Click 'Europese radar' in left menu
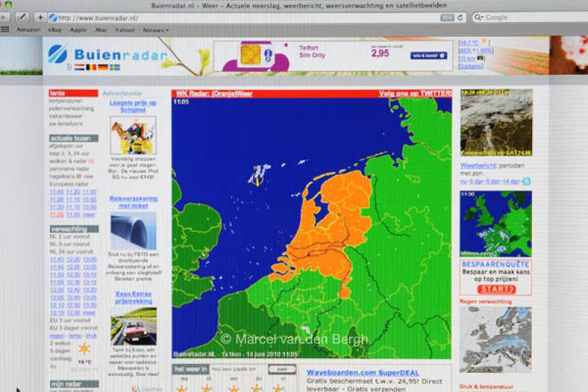 point(68,184)
